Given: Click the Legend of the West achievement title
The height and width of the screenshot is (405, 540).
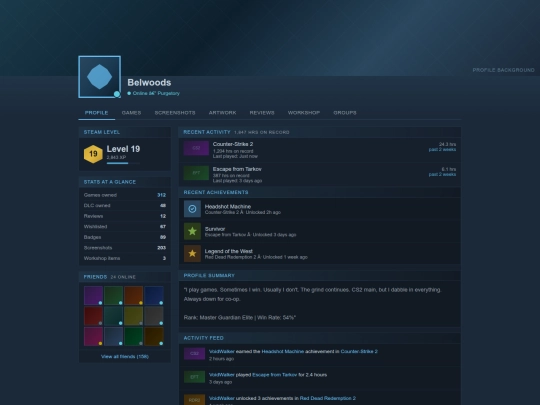Looking at the screenshot, I should [229, 251].
